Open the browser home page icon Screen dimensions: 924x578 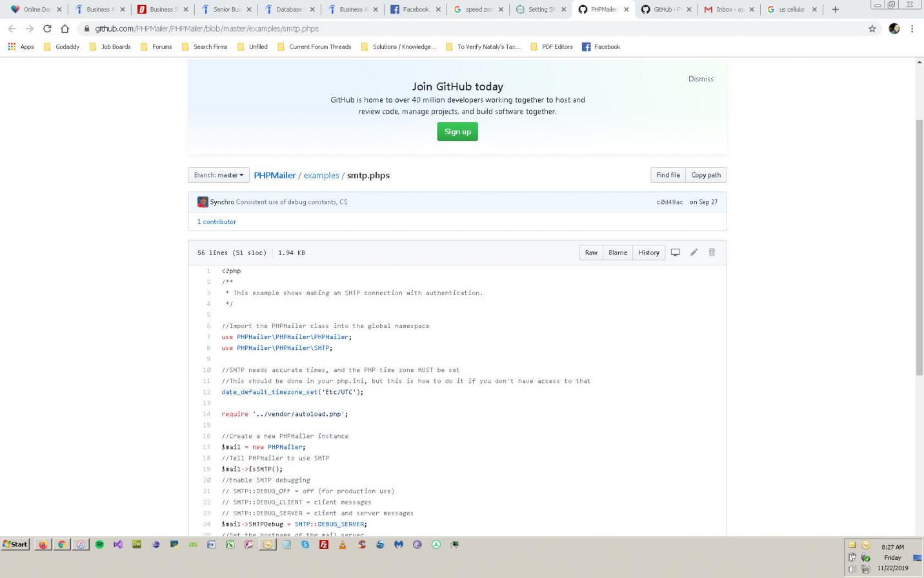pos(65,28)
